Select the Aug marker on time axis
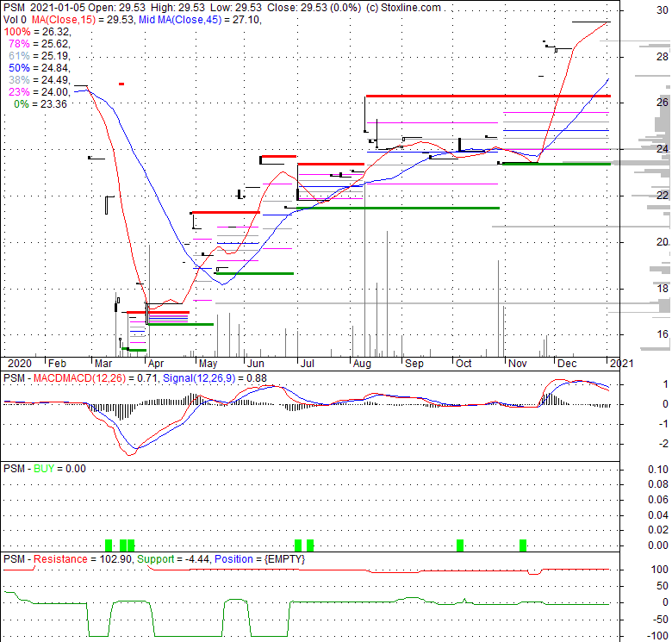Screen dimensions: 672x642 [362, 365]
